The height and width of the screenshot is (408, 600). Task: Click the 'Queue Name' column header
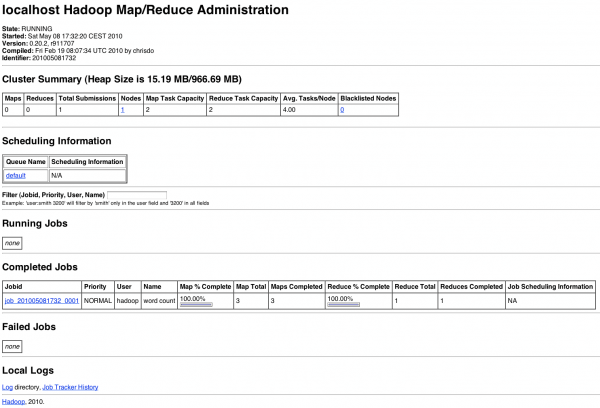26,162
